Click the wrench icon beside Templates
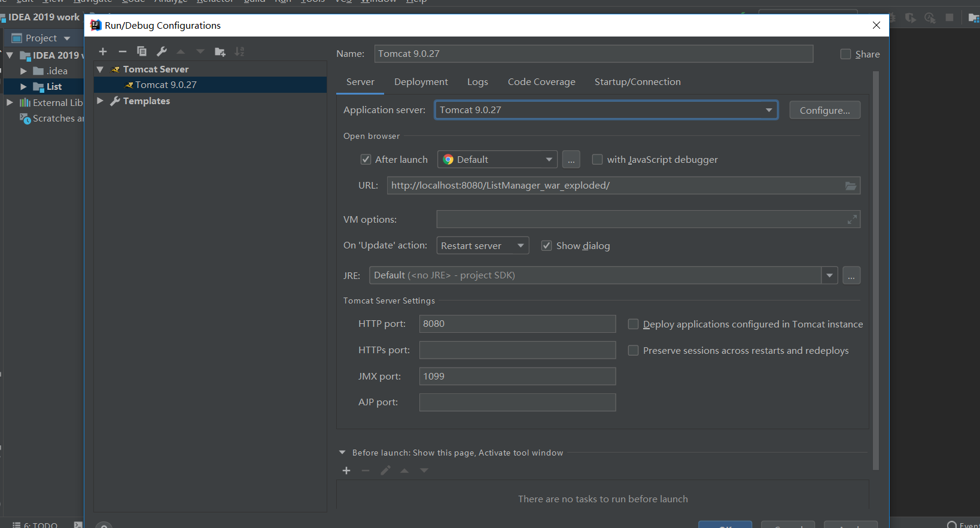 [x=115, y=101]
